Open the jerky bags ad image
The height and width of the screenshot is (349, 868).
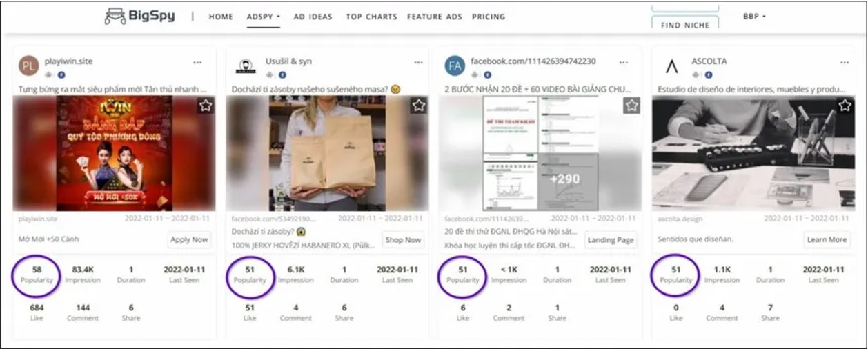[328, 153]
